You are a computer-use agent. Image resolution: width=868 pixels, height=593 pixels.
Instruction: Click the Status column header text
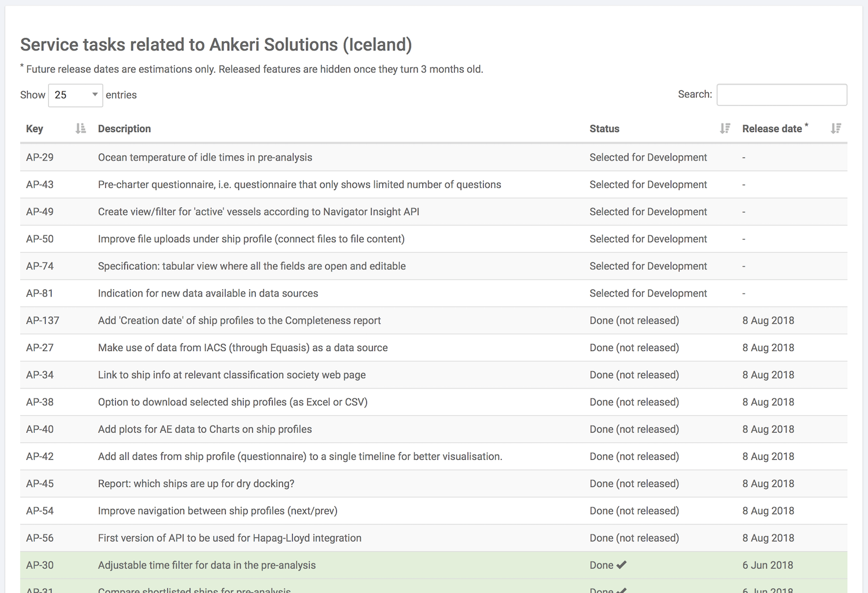point(604,129)
